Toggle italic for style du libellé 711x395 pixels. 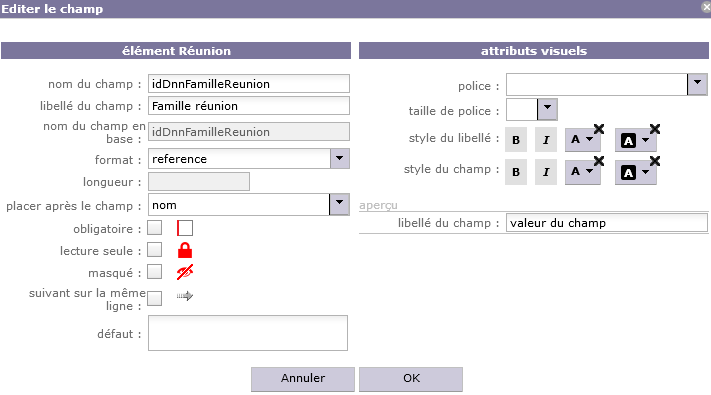pos(546,140)
